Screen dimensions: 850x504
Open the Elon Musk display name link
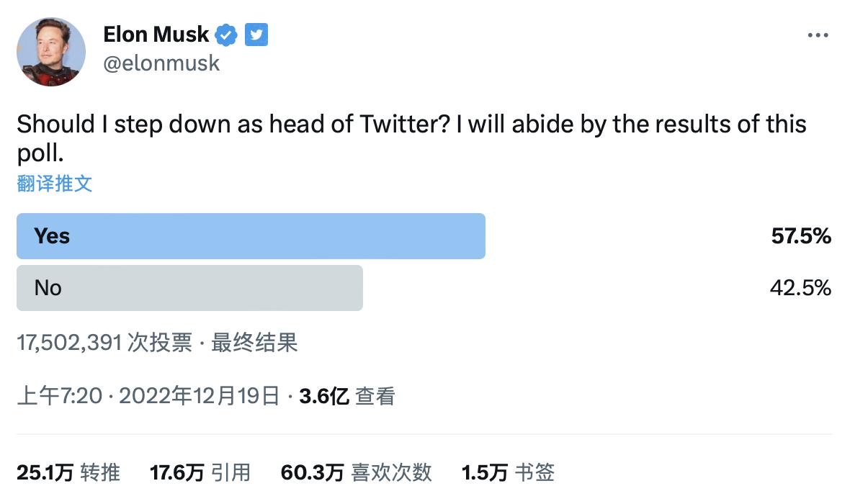(156, 34)
